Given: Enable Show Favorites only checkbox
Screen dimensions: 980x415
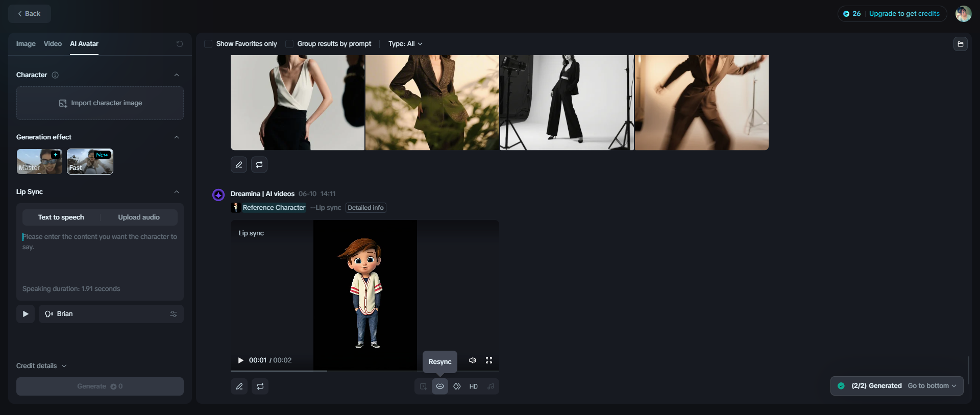Looking at the screenshot, I should coord(208,44).
